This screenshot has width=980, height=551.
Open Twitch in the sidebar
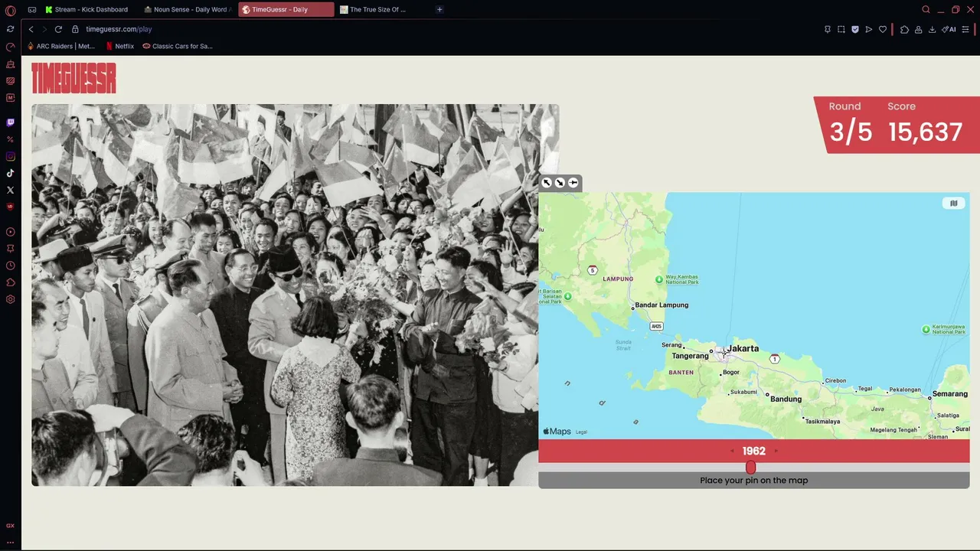click(x=10, y=122)
